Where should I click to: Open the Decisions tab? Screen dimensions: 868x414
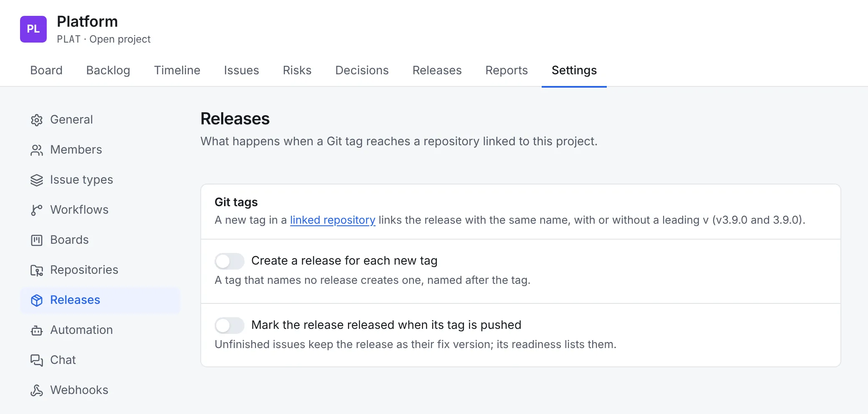tap(362, 70)
